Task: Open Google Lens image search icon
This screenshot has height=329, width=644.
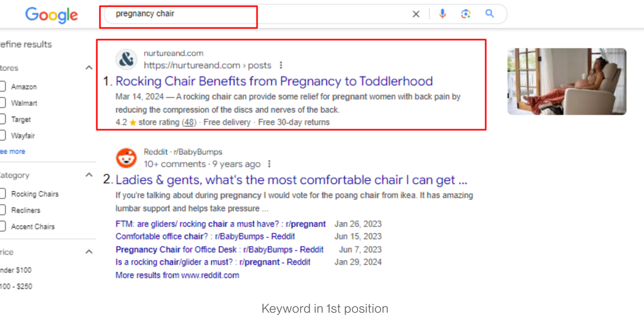Action: [x=466, y=14]
